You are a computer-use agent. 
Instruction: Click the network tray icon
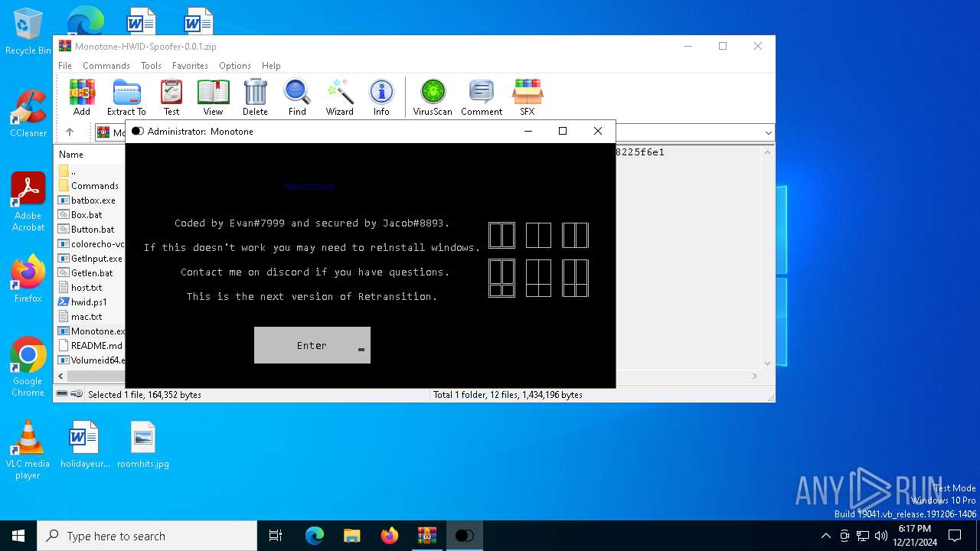(x=863, y=536)
